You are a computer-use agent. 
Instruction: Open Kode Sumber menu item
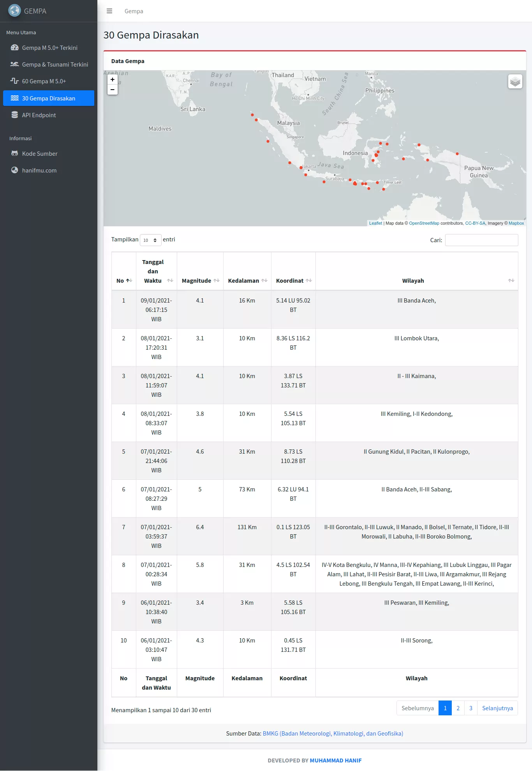click(49, 153)
